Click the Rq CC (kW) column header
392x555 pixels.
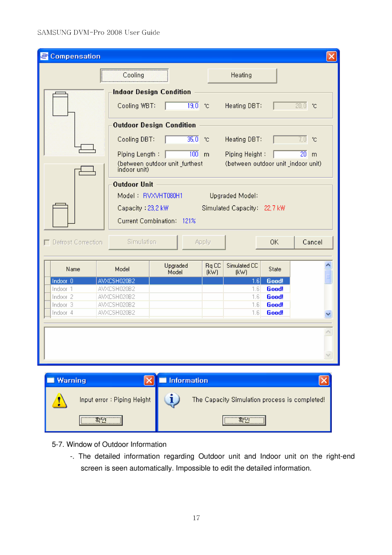pos(213,269)
